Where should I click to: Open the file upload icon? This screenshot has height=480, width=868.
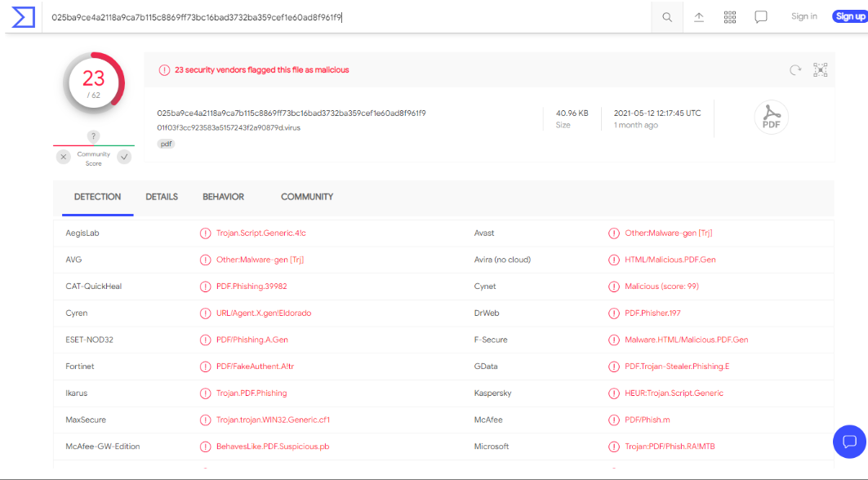(x=699, y=17)
